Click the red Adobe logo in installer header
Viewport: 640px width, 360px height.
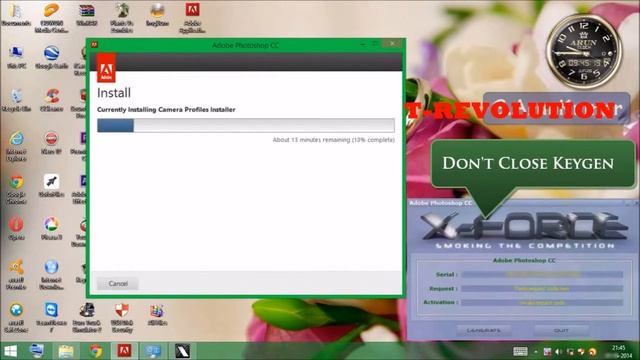pyautogui.click(x=106, y=68)
